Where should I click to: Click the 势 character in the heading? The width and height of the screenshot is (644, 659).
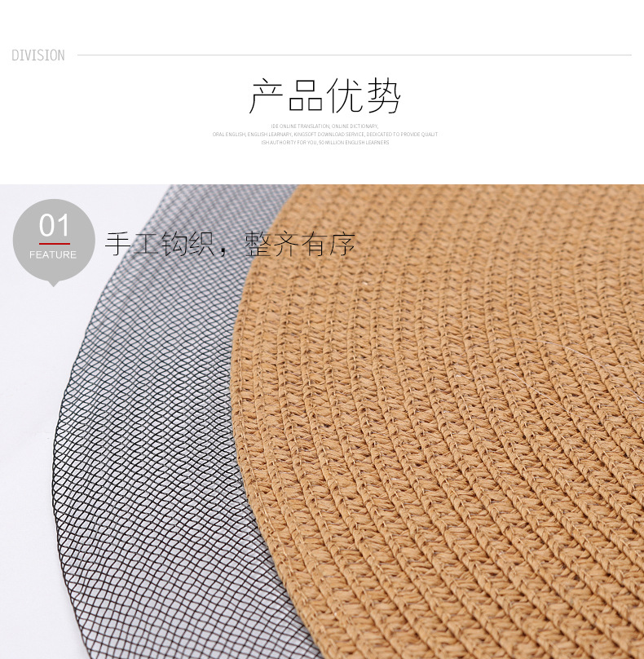383,96
